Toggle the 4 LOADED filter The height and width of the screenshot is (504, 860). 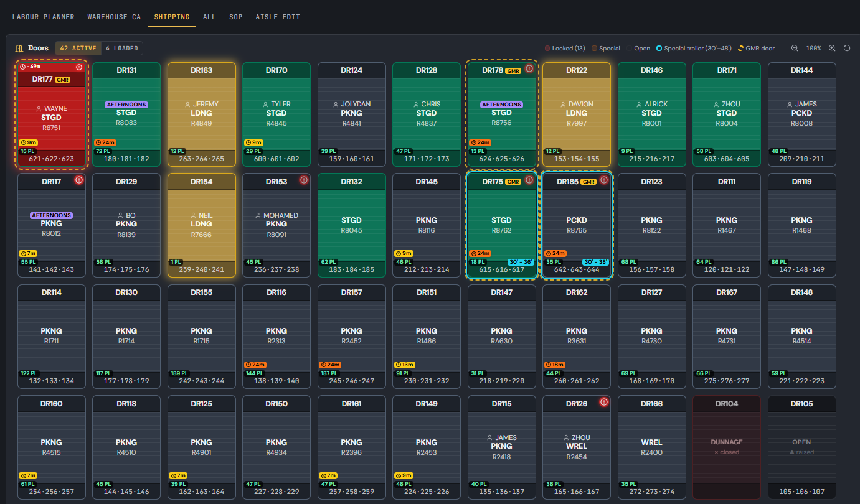tap(121, 48)
